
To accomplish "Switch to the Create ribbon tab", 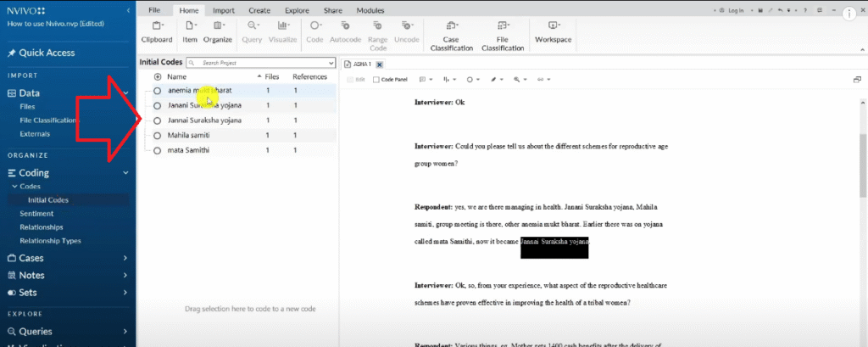I will coord(259,10).
